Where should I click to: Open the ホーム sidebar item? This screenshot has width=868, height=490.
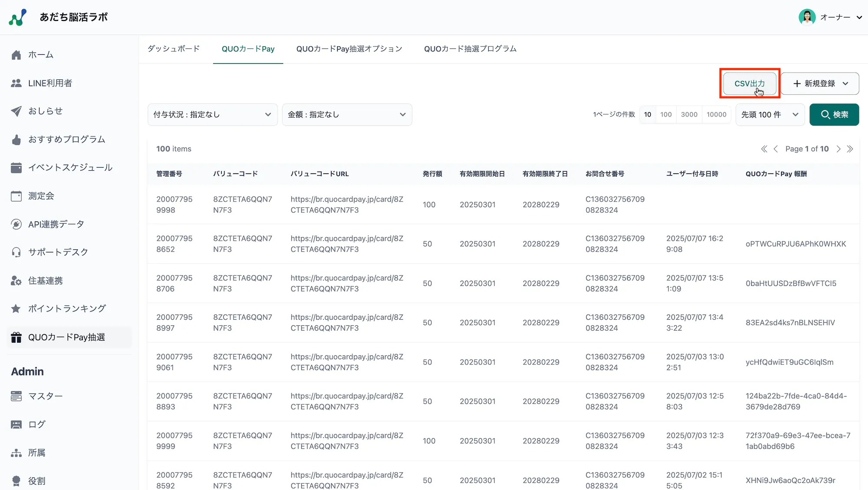point(42,55)
